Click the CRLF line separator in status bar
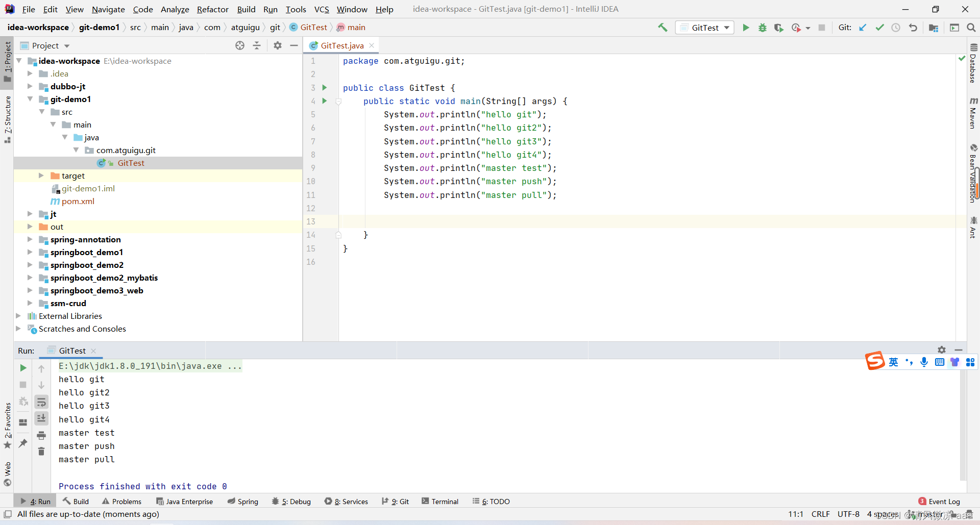 [821, 514]
